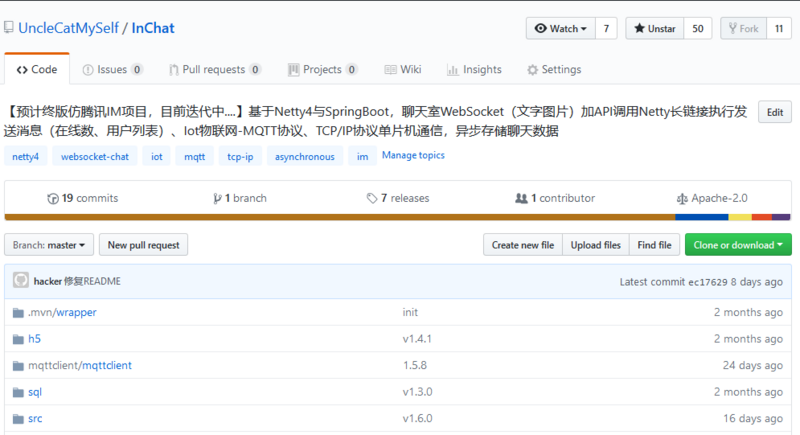Screen dimensions: 800x435
Task: Click the yellow segment of language bar
Action: click(740, 217)
